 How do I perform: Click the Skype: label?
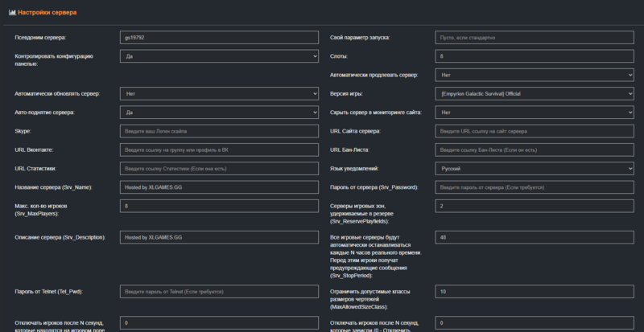[x=23, y=131]
